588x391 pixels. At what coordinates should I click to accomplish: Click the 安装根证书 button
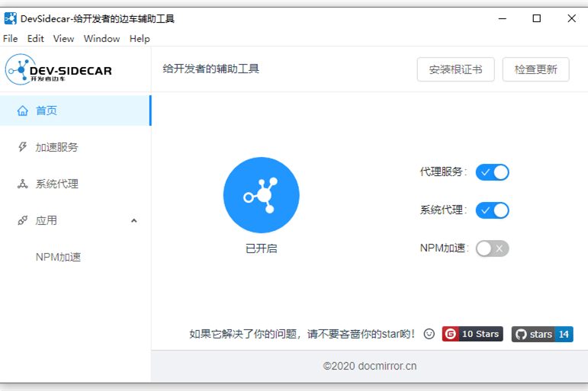click(x=455, y=69)
